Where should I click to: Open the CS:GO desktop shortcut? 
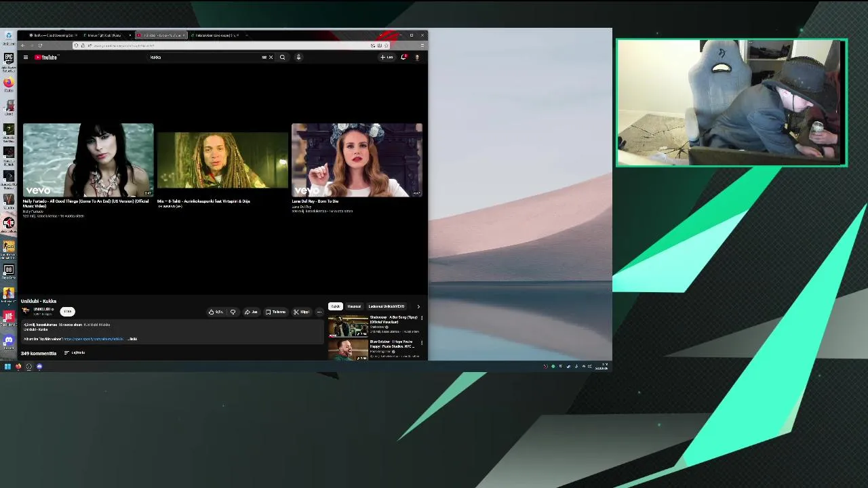[x=8, y=247]
